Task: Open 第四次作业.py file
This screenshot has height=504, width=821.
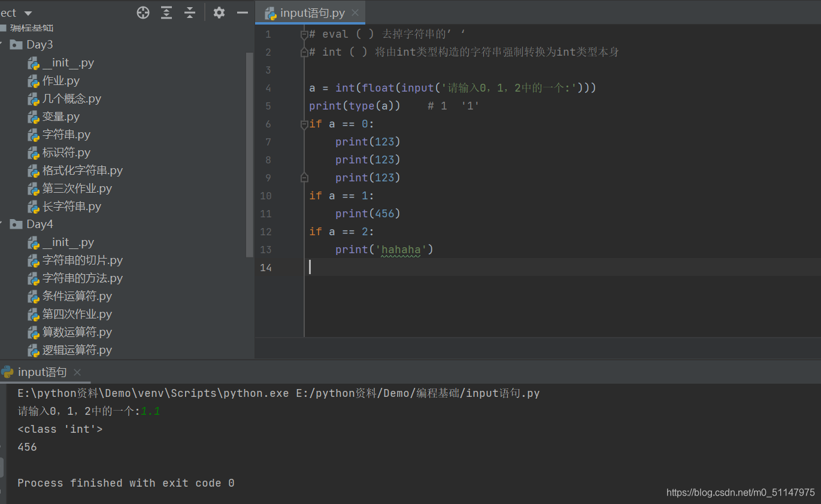Action: (77, 314)
